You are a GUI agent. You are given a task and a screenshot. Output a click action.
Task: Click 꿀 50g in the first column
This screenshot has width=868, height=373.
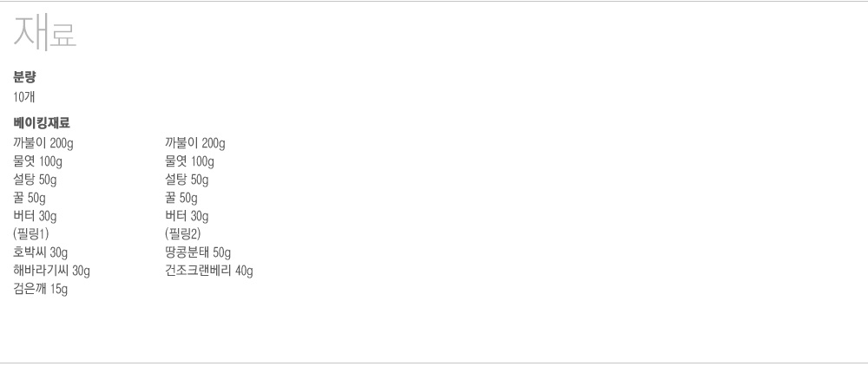tap(30, 198)
